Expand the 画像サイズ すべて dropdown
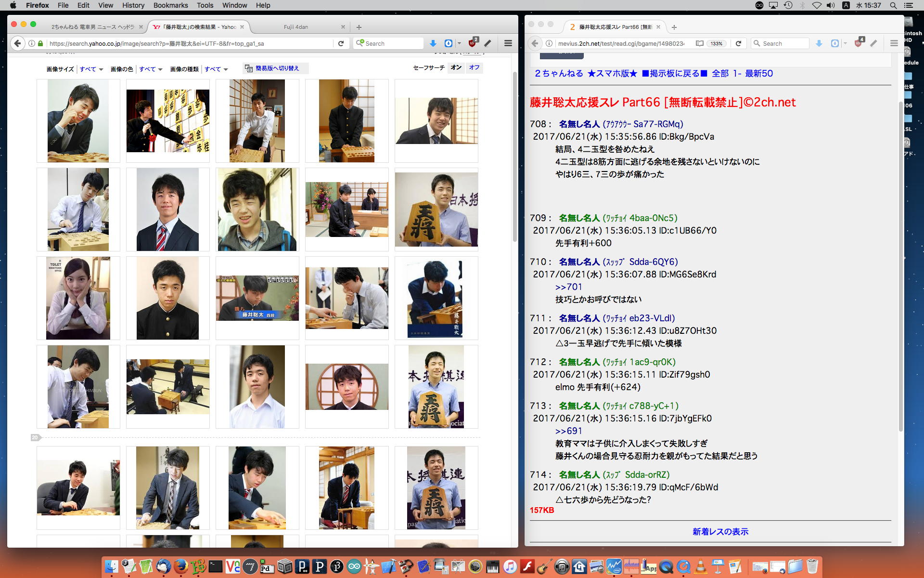This screenshot has width=924, height=578. pos(91,69)
